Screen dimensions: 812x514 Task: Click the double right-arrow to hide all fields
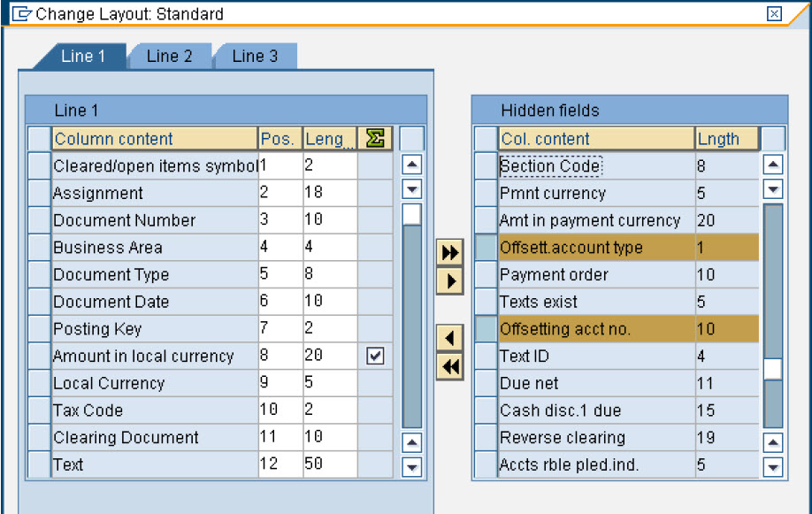click(x=449, y=251)
